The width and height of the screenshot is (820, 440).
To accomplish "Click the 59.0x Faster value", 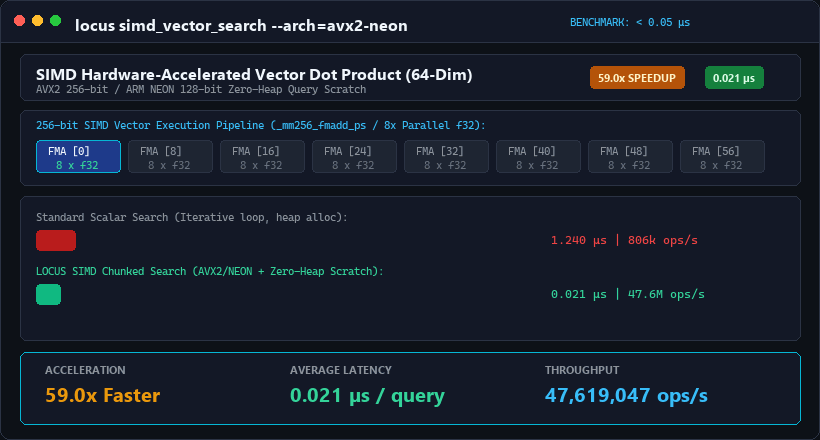I will click(x=102, y=396).
